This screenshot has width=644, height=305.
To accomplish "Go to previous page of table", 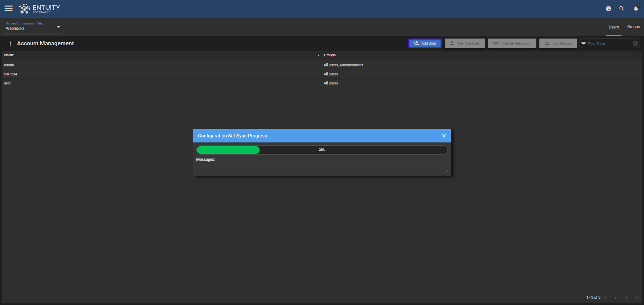I will (x=616, y=298).
